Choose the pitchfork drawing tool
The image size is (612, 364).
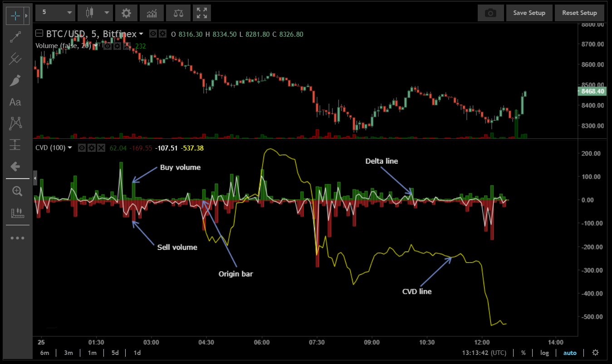pyautogui.click(x=15, y=58)
